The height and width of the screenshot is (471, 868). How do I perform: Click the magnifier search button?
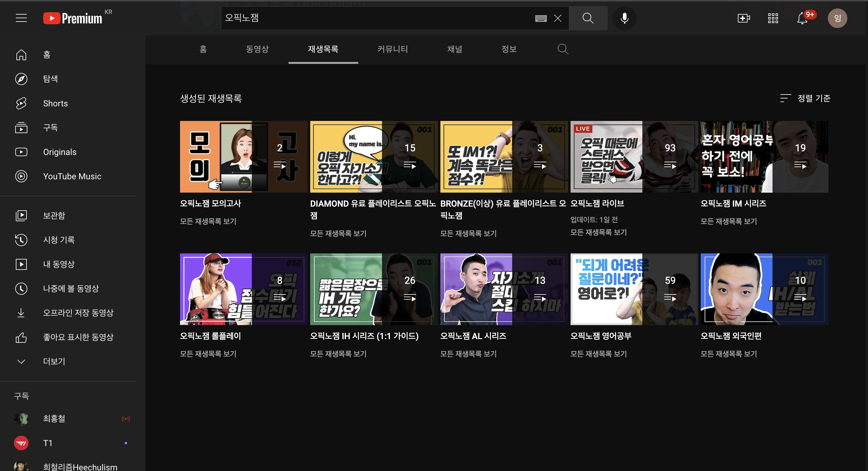(588, 18)
